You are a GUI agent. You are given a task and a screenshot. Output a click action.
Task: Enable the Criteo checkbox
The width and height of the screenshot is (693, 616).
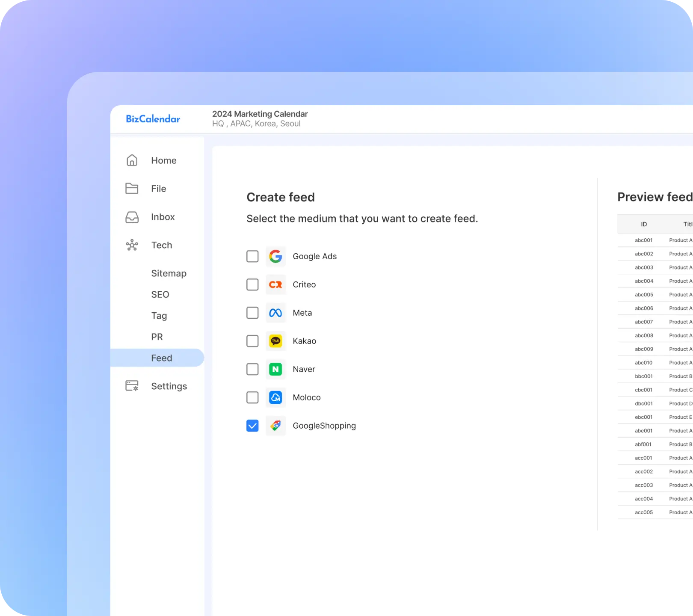252,284
